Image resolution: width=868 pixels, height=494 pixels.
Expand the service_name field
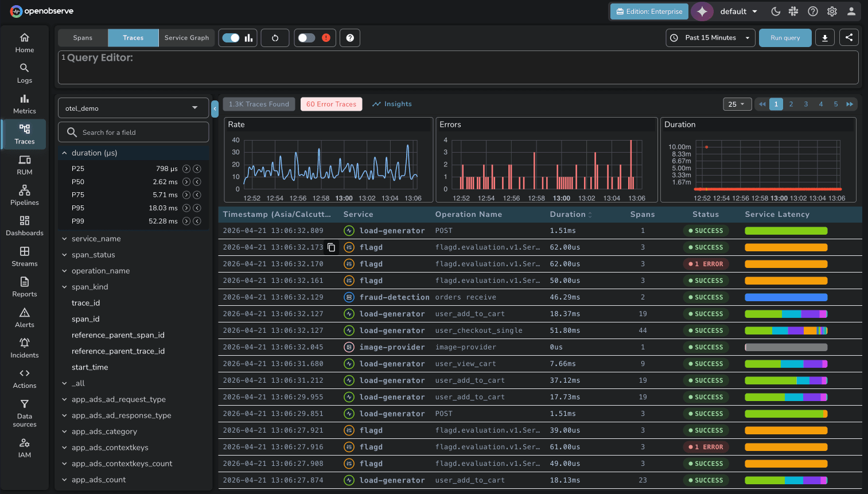[x=65, y=239]
